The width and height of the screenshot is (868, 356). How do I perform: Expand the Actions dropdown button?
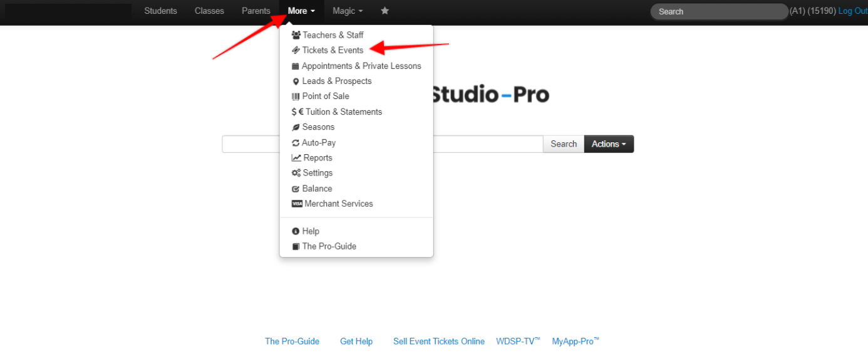pyautogui.click(x=609, y=144)
